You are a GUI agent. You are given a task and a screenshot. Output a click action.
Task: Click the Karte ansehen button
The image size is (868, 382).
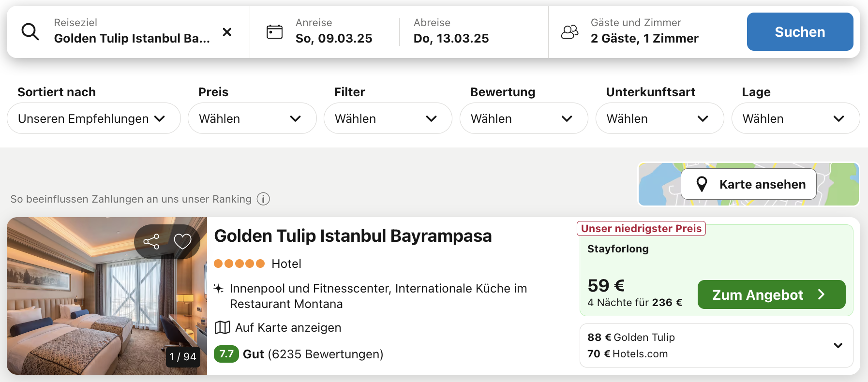tap(748, 184)
